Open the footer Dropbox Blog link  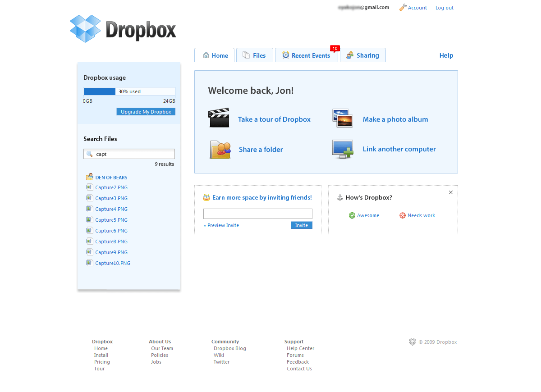tap(230, 348)
